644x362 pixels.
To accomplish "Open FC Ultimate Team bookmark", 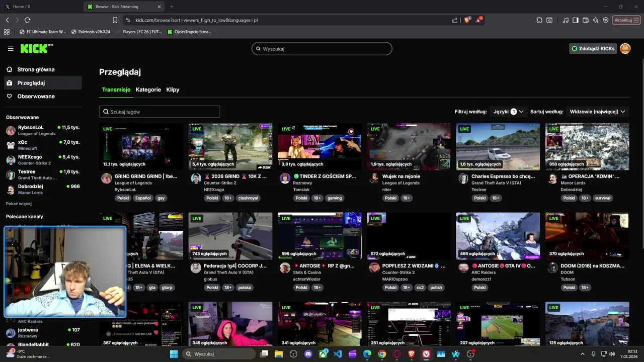I will click(x=42, y=32).
